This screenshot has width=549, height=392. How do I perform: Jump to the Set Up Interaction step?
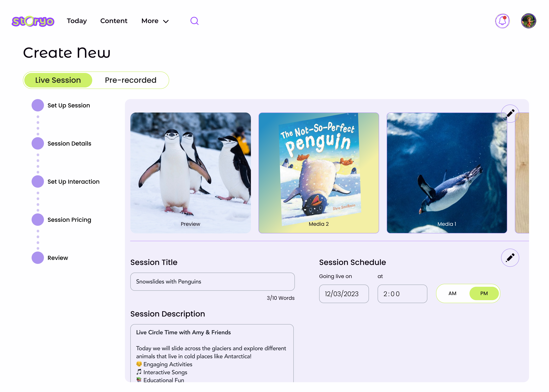point(66,181)
